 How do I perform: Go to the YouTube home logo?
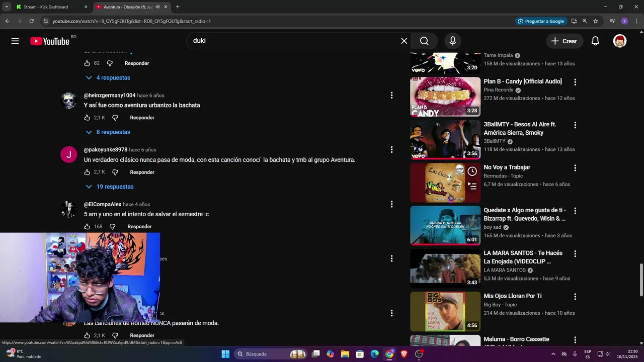click(50, 41)
